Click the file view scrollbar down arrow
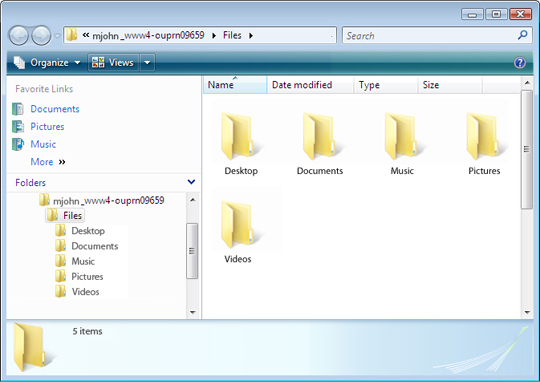 527,313
